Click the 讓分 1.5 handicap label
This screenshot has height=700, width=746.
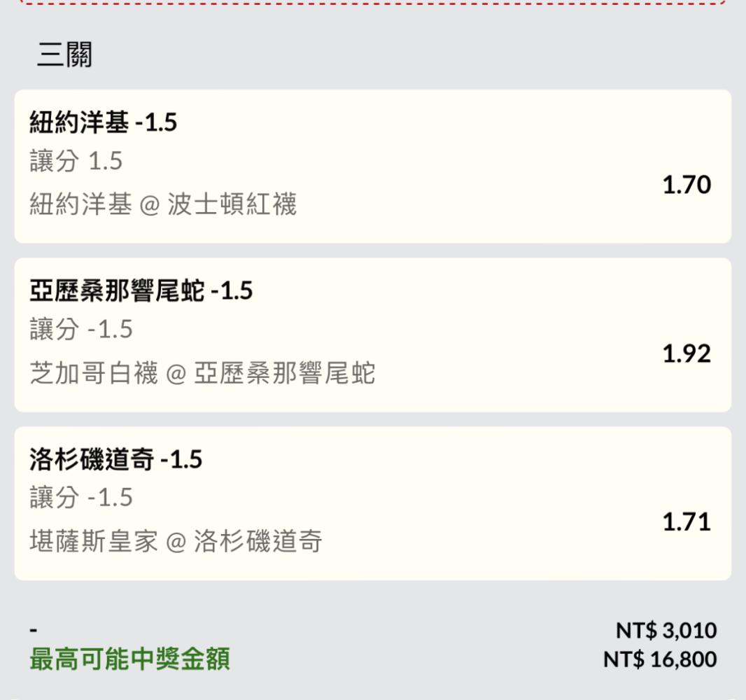(76, 161)
